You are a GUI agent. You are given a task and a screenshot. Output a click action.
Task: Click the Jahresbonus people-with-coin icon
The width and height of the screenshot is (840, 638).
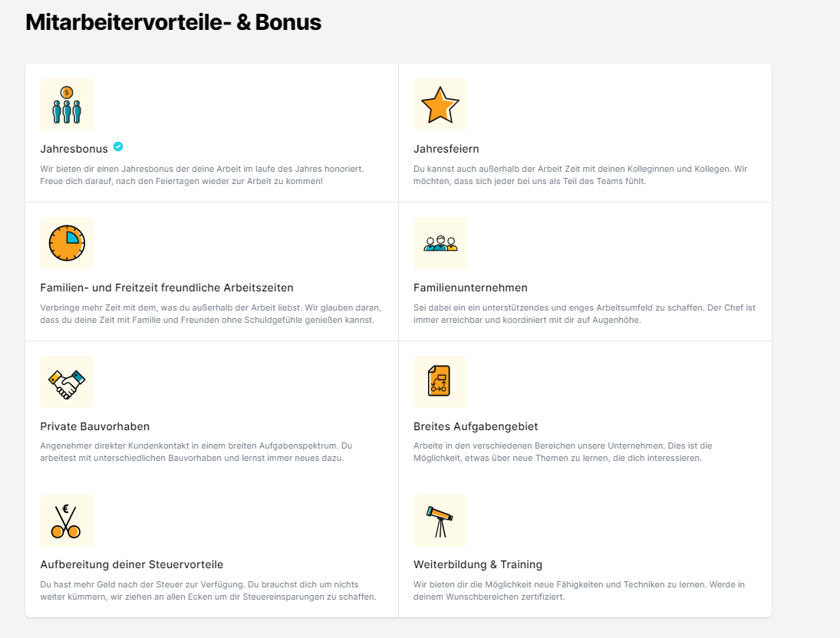(67, 104)
